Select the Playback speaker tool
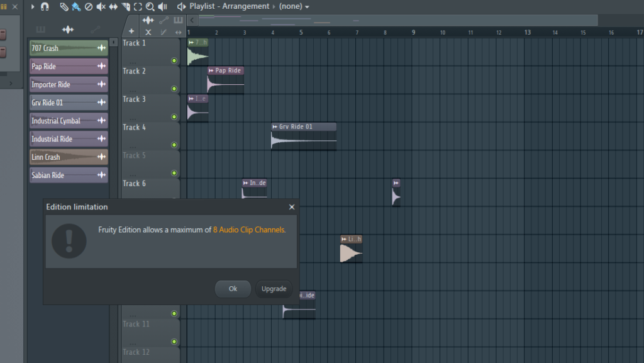 (163, 6)
